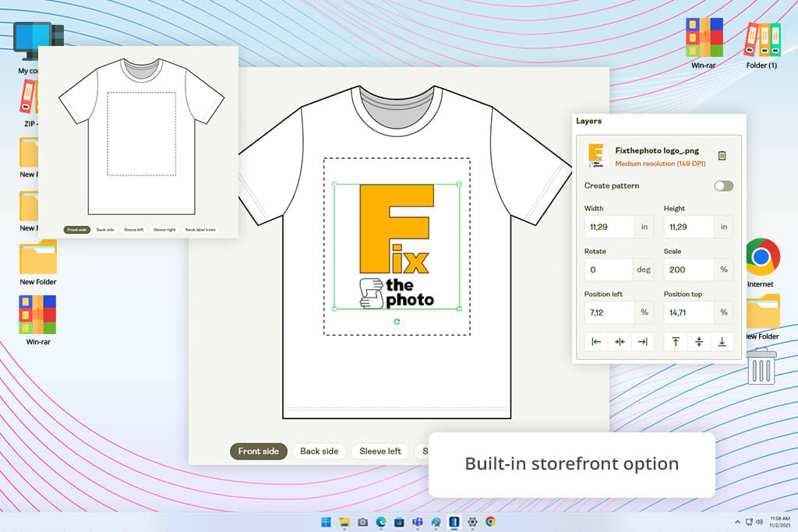
Task: Open File Explorer from the taskbar
Action: pos(344,521)
